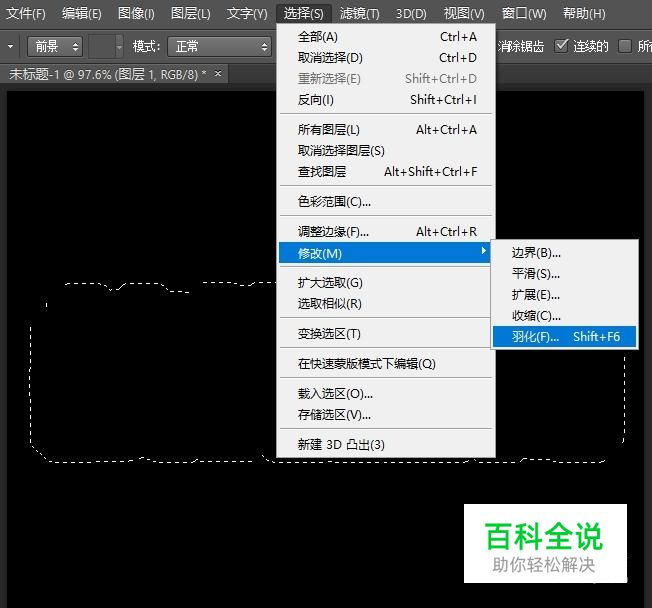The width and height of the screenshot is (652, 608).
Task: Open the 文字(Y) menu
Action: (247, 14)
